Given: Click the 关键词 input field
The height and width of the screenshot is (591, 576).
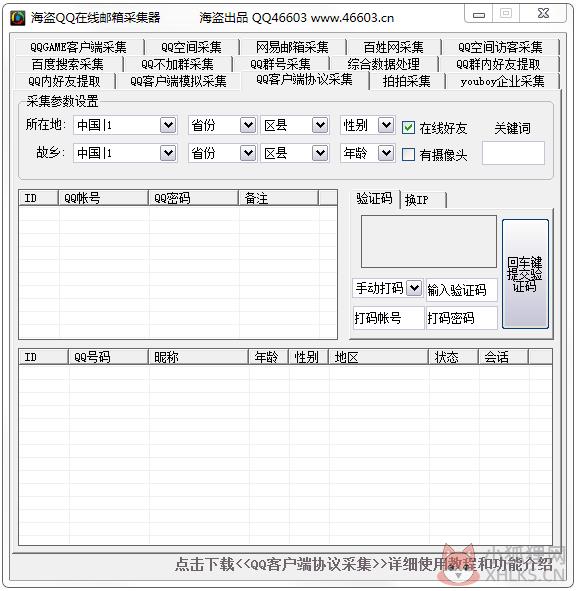Looking at the screenshot, I should (x=513, y=153).
